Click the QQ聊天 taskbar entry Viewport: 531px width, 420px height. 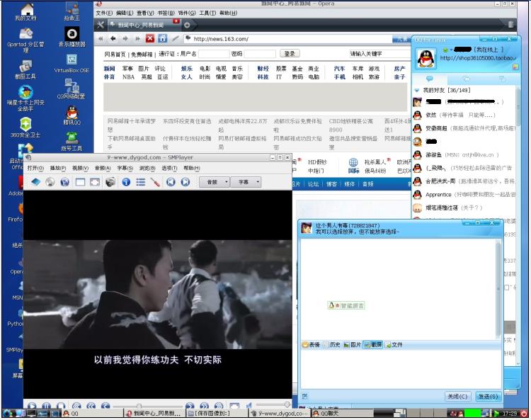(342, 413)
